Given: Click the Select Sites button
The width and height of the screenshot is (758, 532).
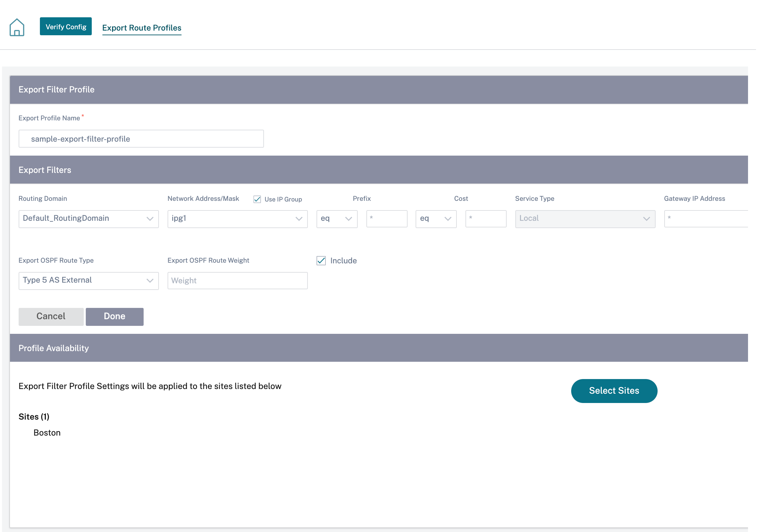Looking at the screenshot, I should (614, 391).
